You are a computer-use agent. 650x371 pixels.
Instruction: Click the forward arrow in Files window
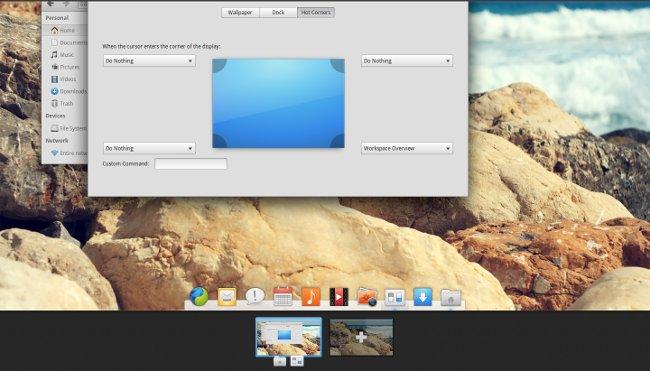tap(65, 3)
